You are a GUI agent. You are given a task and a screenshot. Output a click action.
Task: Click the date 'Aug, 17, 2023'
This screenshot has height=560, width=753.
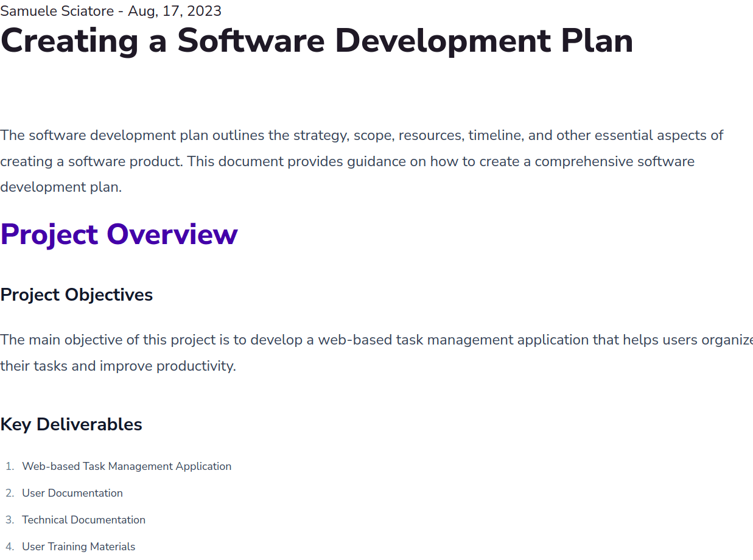point(174,11)
